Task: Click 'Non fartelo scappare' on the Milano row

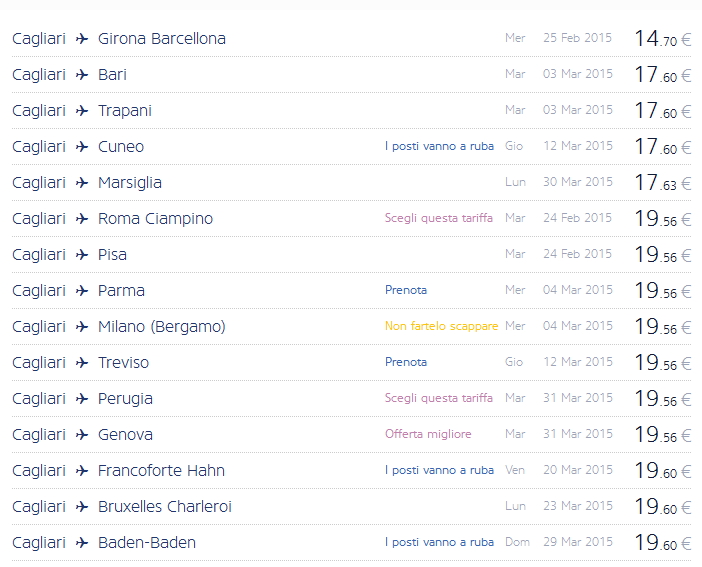Action: (441, 326)
